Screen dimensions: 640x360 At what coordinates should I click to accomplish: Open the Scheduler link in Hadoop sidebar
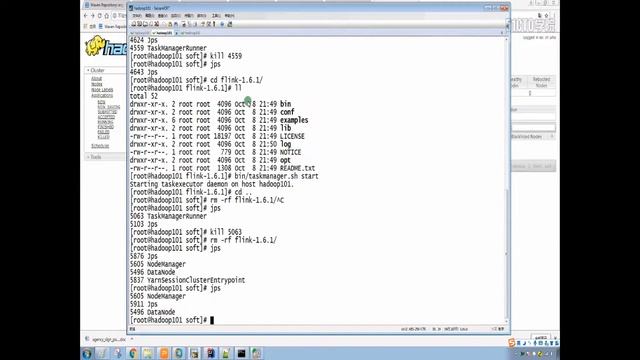[100, 146]
